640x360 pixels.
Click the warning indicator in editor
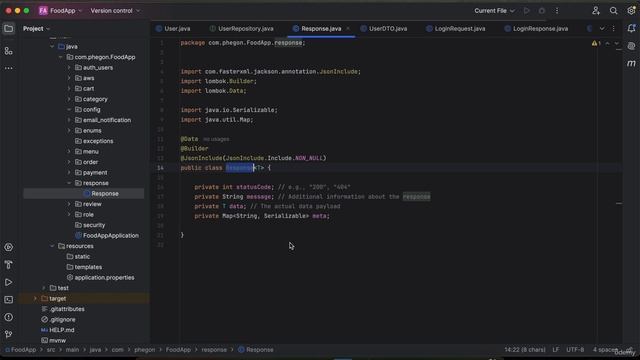click(x=596, y=43)
